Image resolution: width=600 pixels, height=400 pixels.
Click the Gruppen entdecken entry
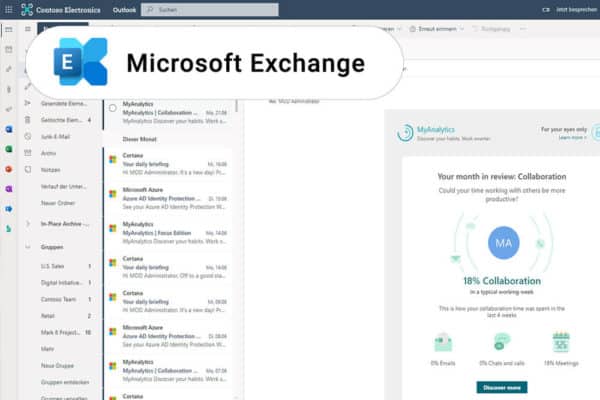point(65,382)
